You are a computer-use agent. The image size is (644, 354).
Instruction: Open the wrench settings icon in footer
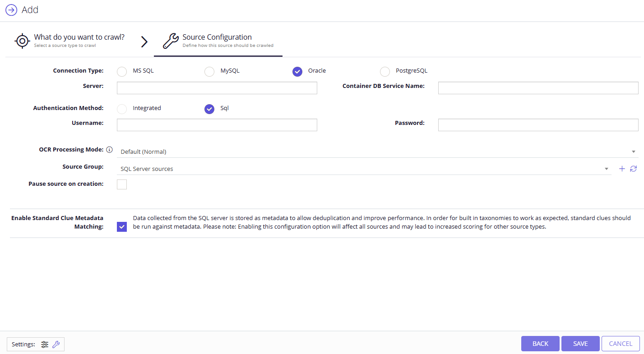pyautogui.click(x=56, y=345)
